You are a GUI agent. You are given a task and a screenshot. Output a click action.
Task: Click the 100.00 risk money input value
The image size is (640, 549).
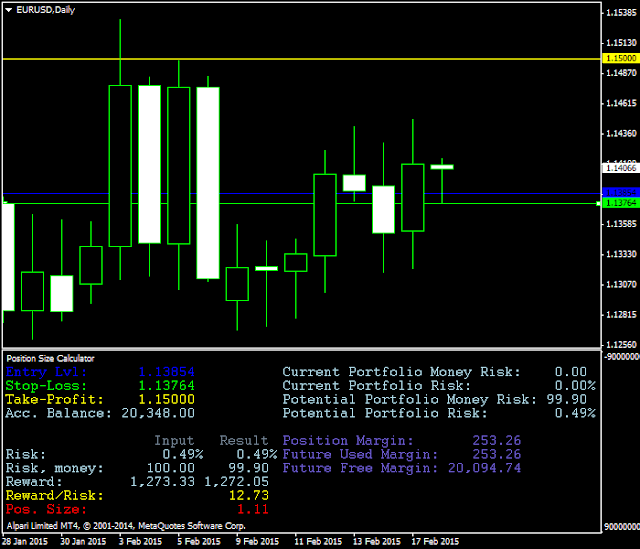[170, 468]
